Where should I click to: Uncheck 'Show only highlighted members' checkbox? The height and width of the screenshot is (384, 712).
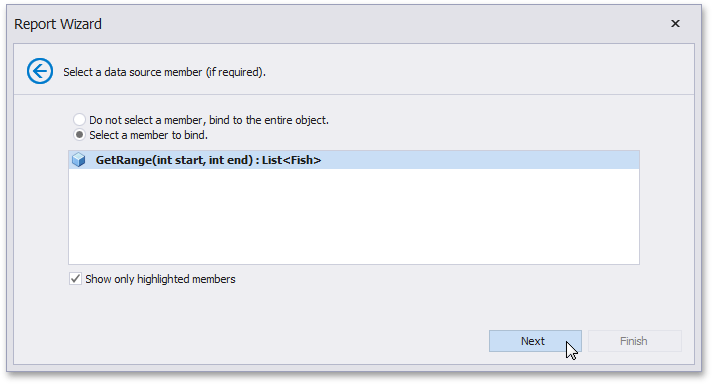[x=75, y=279]
